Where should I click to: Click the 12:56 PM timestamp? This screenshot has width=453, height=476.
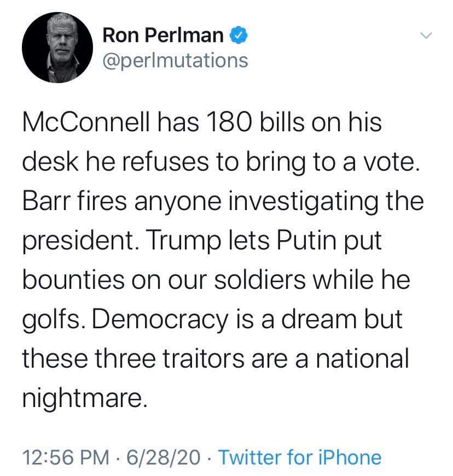pyautogui.click(x=66, y=457)
